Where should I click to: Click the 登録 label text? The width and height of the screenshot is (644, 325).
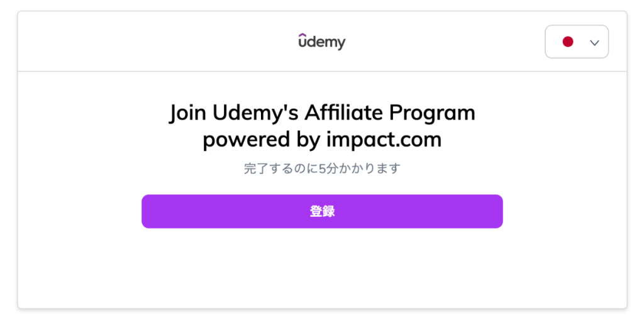(x=322, y=212)
